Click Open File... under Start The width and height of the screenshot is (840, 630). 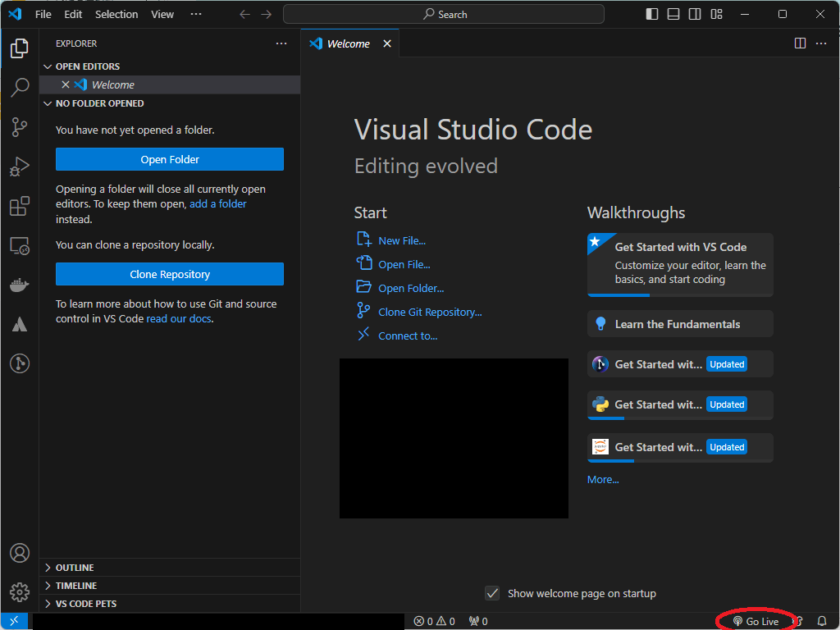pyautogui.click(x=404, y=265)
